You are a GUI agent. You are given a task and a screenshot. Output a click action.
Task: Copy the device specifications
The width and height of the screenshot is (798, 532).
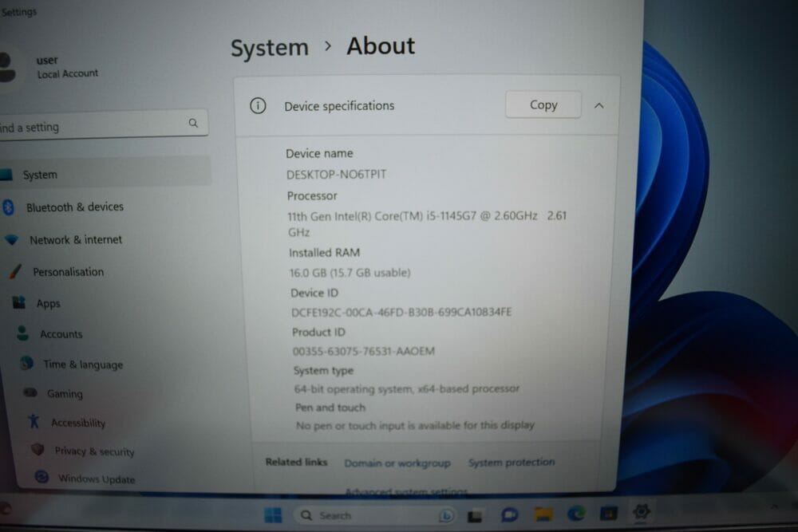543,104
